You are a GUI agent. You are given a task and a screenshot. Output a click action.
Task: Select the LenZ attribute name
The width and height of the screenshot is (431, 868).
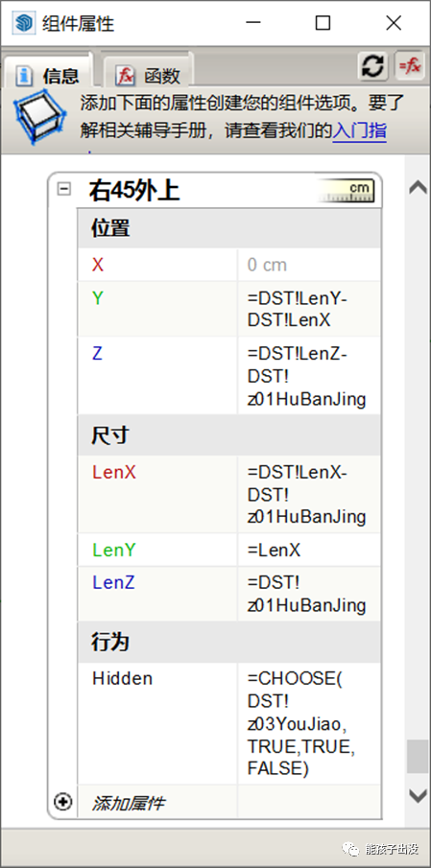[x=113, y=582]
